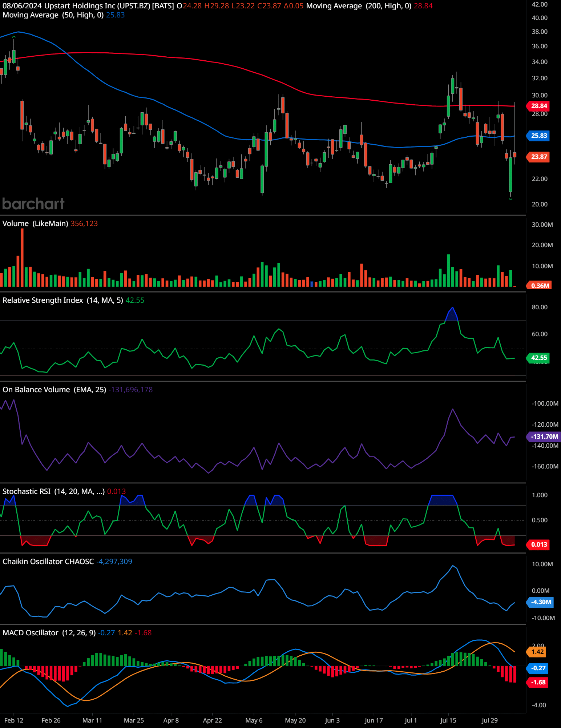Click the Mar 11 date axis label
Viewport: 561px width, 728px height.
[x=92, y=720]
